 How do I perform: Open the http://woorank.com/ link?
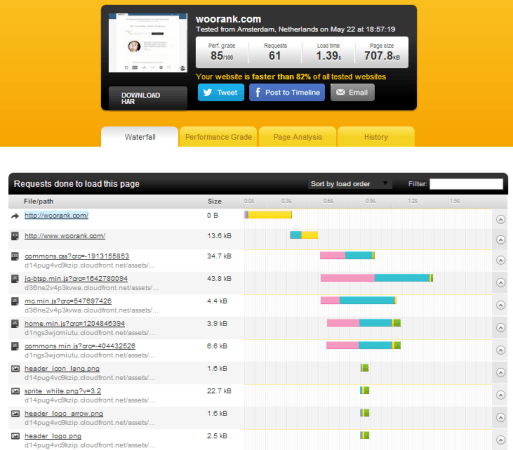56,215
